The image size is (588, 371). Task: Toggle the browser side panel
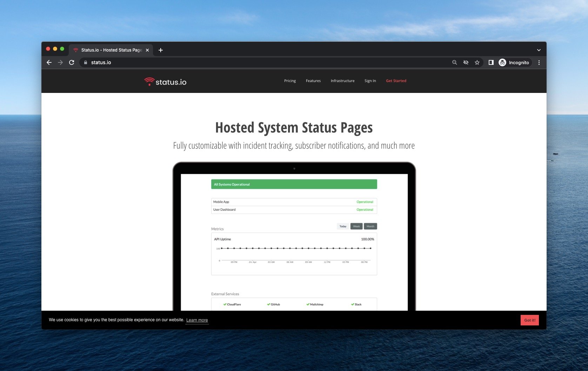[x=491, y=62]
